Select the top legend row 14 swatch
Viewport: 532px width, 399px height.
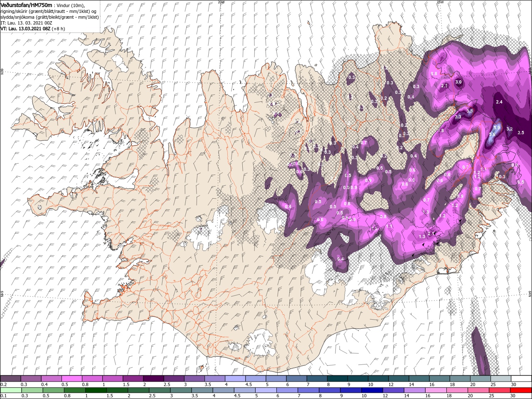pos(419,378)
